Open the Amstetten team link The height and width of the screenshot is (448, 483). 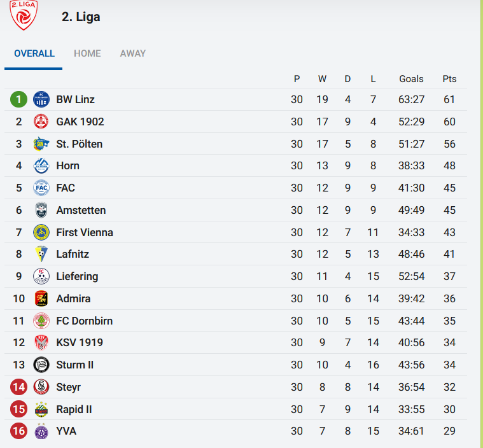pos(81,210)
